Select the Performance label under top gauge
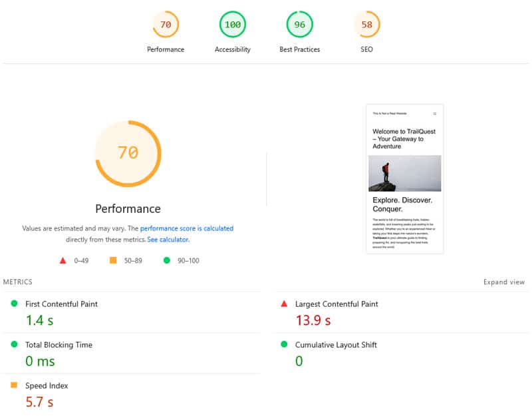The height and width of the screenshot is (416, 532). pyautogui.click(x=166, y=49)
